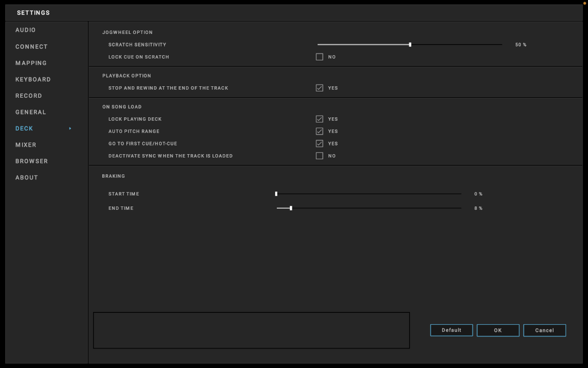Click the Scratch Sensitivity slider handle
588x368 pixels.
pyautogui.click(x=410, y=44)
